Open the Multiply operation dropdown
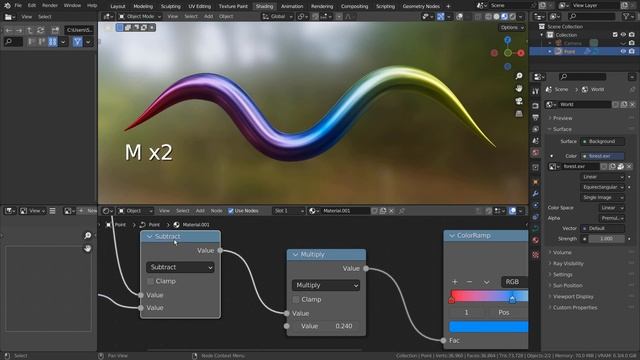The height and width of the screenshot is (360, 640). click(326, 285)
